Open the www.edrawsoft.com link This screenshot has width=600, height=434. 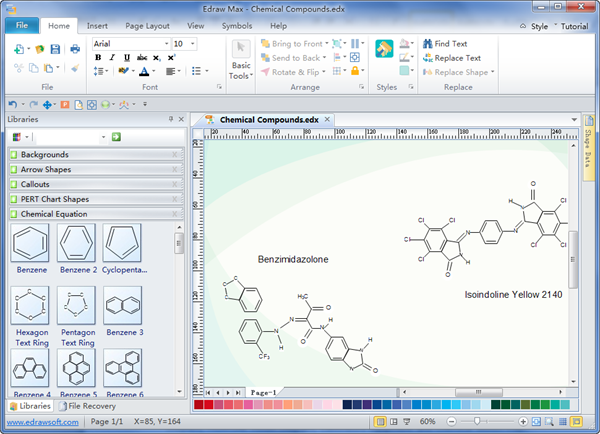click(x=42, y=423)
